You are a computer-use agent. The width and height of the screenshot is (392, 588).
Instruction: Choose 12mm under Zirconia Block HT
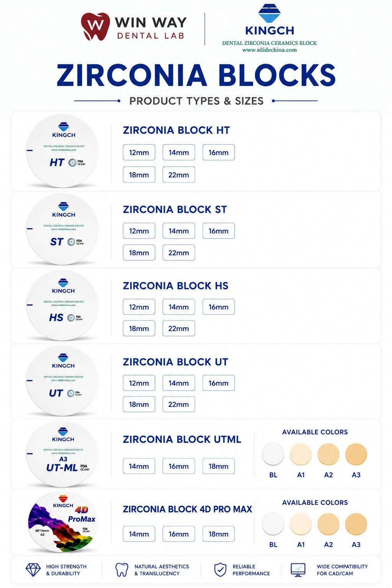tap(139, 152)
